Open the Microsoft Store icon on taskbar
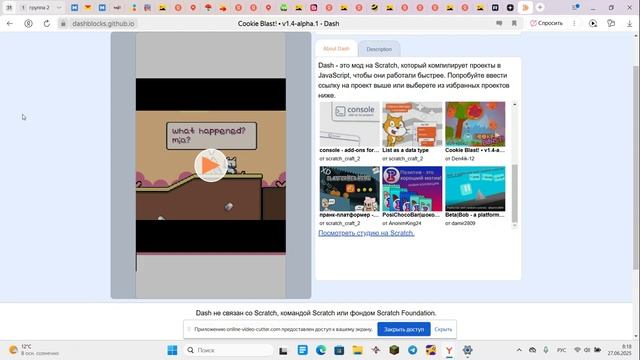The image size is (640, 360). pos(339,350)
